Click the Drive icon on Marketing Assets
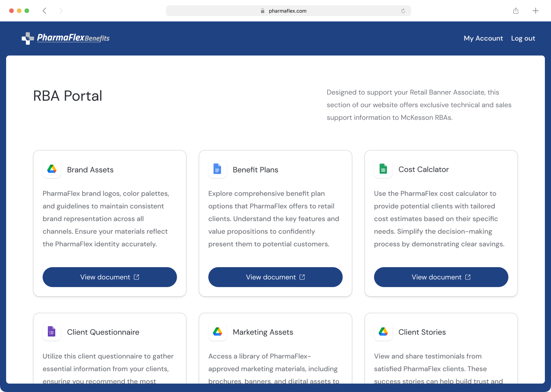 click(x=217, y=332)
